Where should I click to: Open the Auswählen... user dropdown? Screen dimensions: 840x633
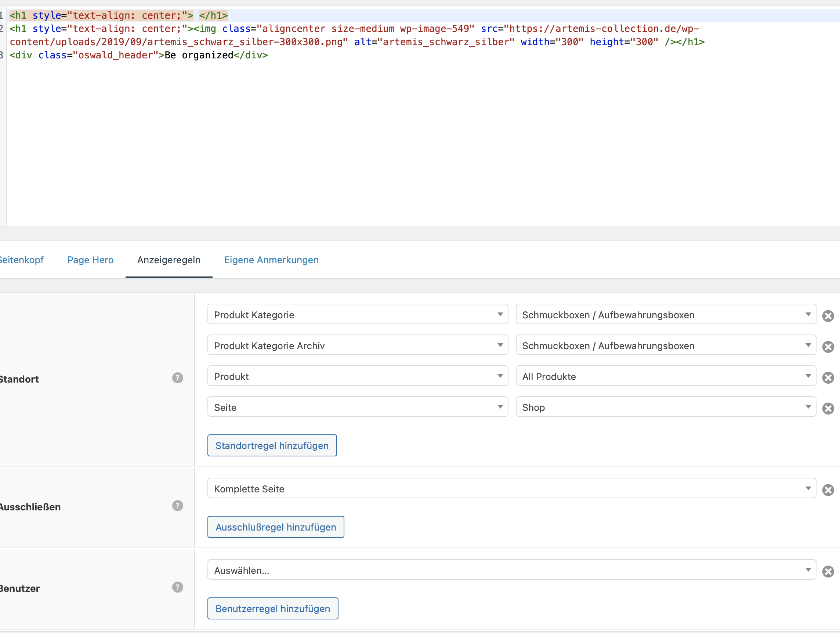click(511, 569)
